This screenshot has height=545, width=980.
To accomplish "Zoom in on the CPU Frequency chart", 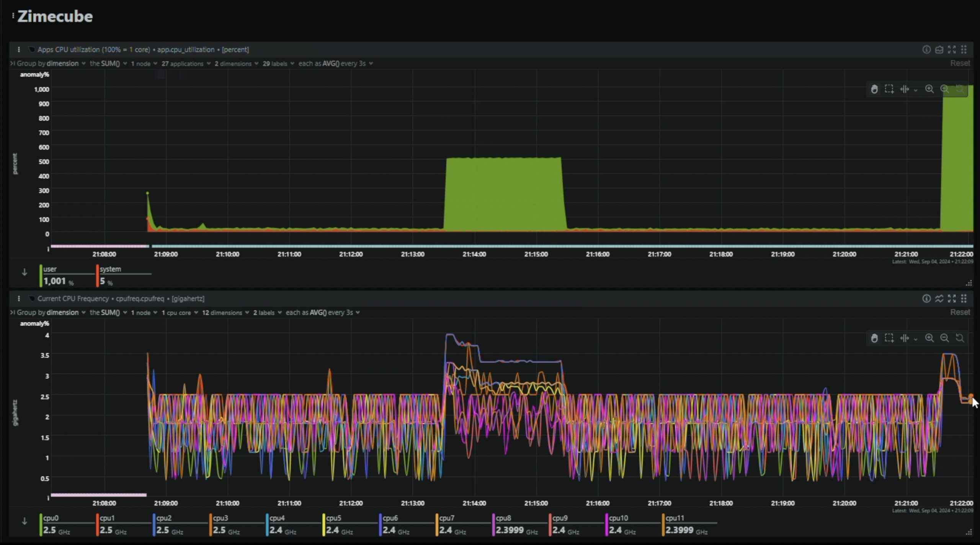I will 929,338.
